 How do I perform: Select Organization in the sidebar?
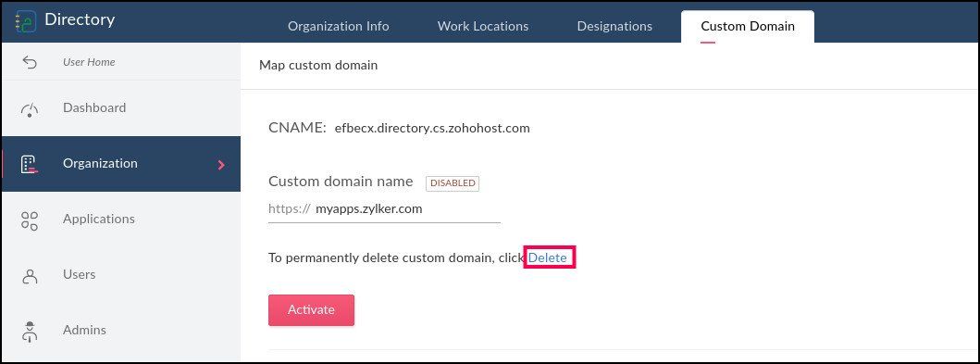(121, 164)
